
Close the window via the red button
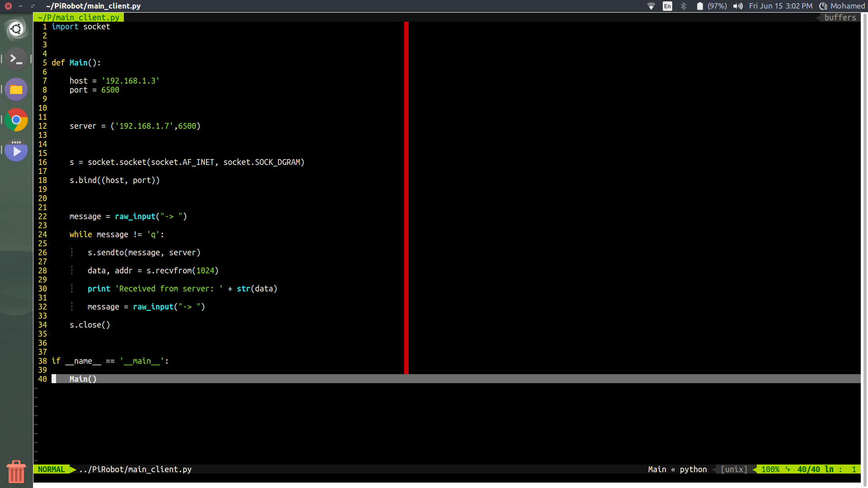[x=8, y=6]
